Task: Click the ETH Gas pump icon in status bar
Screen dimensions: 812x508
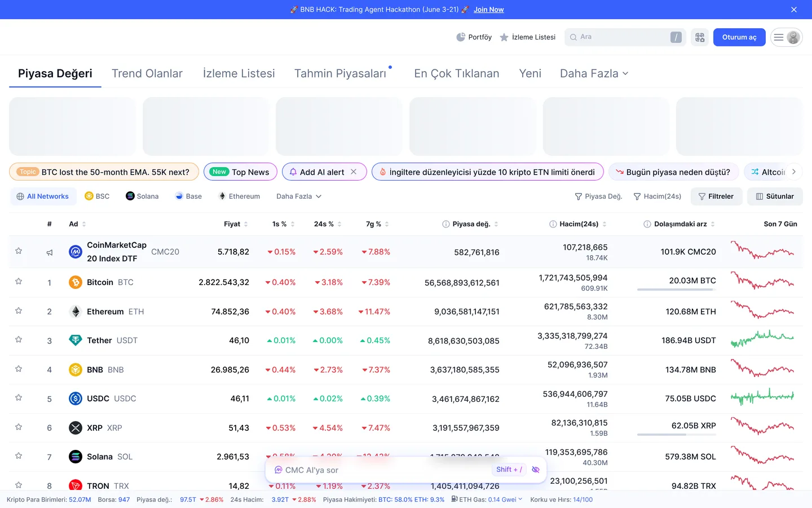Action: (454, 499)
